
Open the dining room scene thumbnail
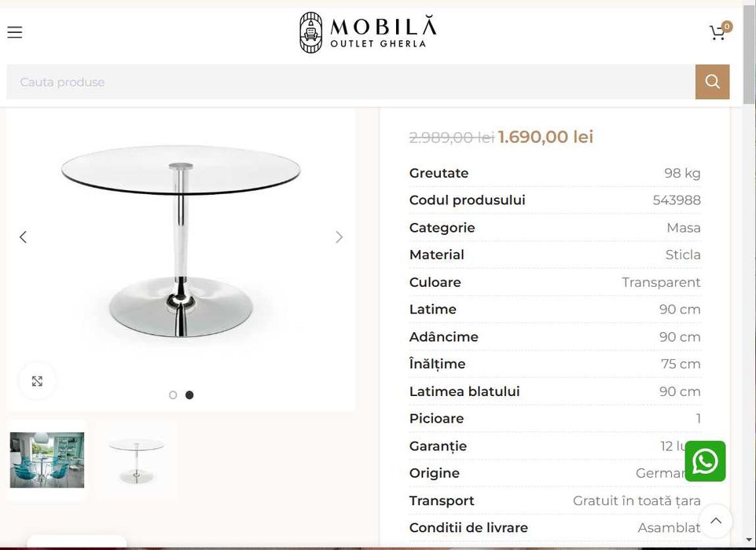point(47,460)
